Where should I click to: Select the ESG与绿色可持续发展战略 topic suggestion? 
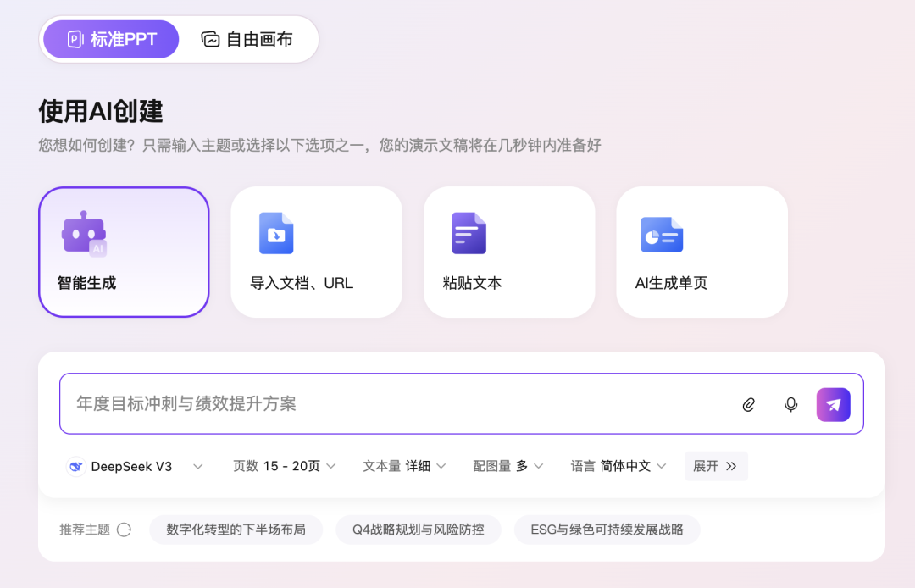point(607,530)
